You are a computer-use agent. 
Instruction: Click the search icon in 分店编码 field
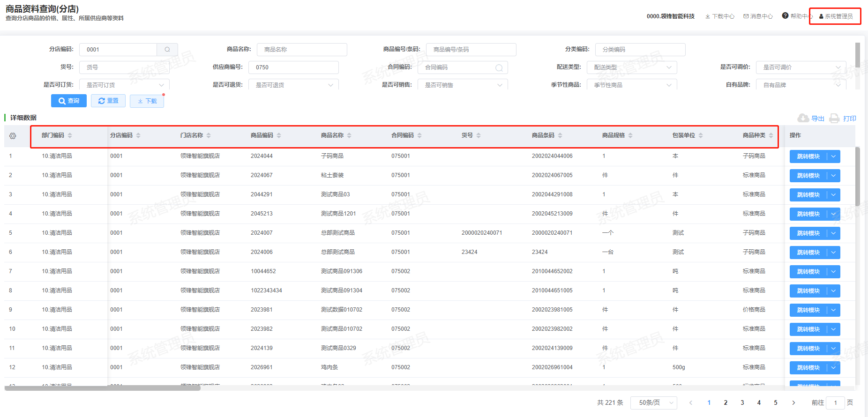coord(167,50)
